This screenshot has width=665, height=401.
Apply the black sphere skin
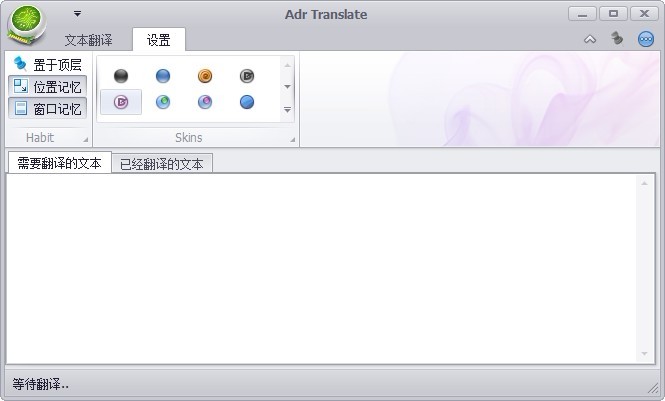(121, 76)
